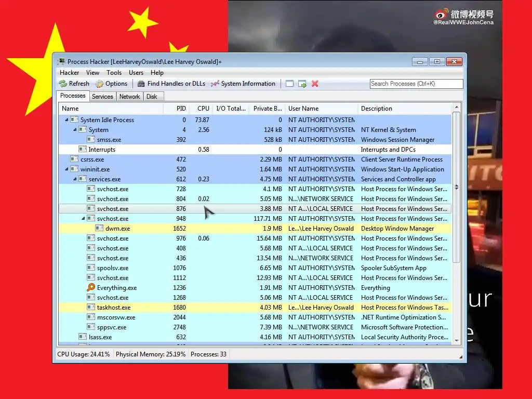Viewport: 532px width, 399px height.
Task: Switch to the Network tab
Action: click(x=129, y=97)
